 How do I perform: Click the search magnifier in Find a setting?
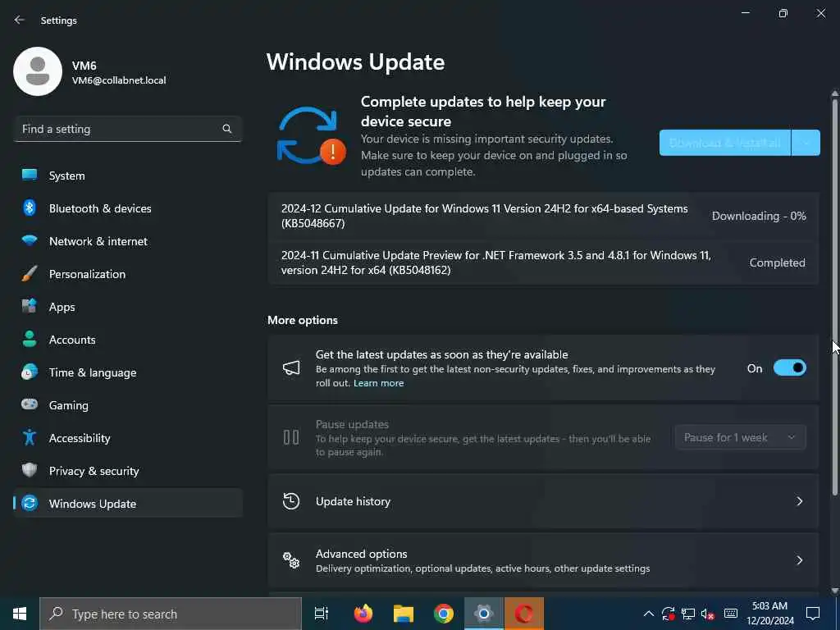pos(226,129)
